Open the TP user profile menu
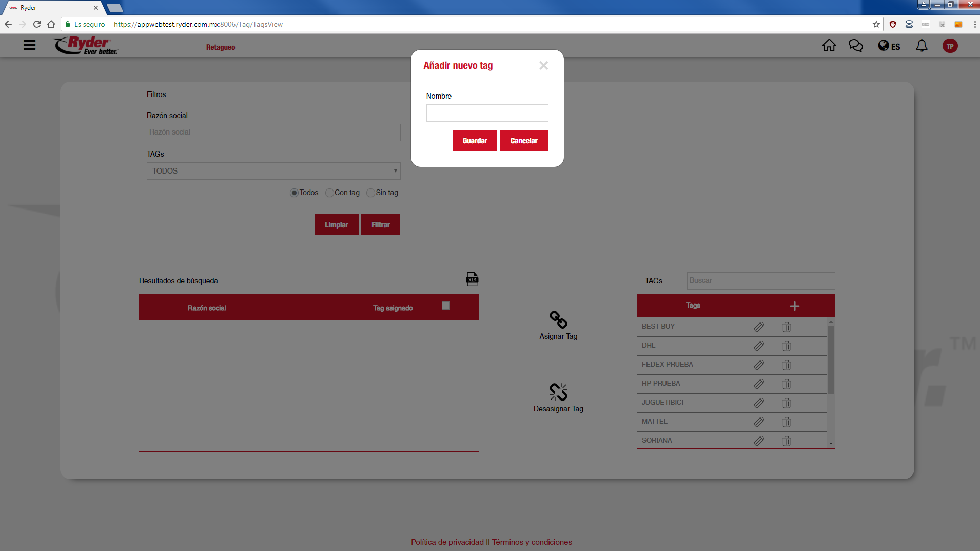Screen dimensions: 980x551 950,46
